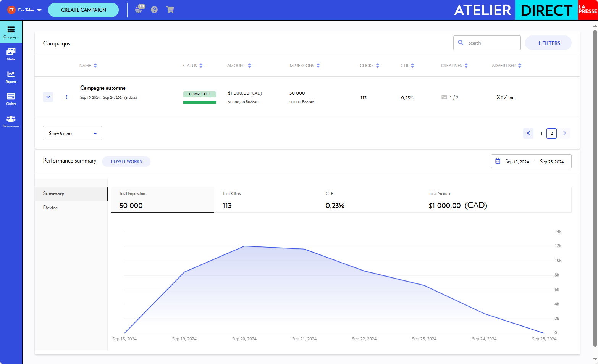598x364 pixels.
Task: Open the help question mark icon
Action: click(x=154, y=10)
